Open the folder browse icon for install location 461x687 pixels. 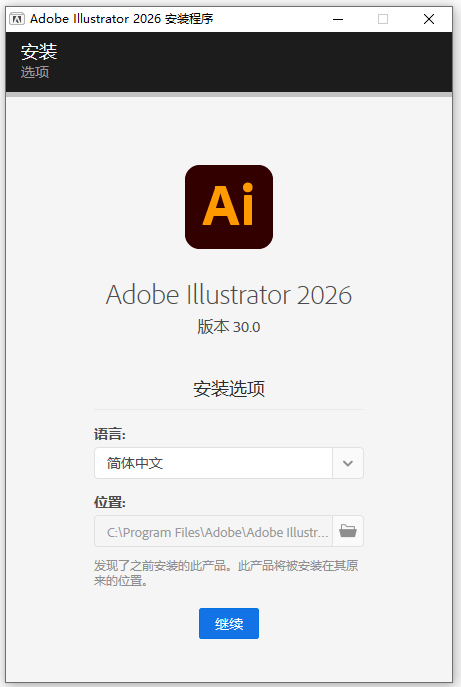[x=348, y=531]
